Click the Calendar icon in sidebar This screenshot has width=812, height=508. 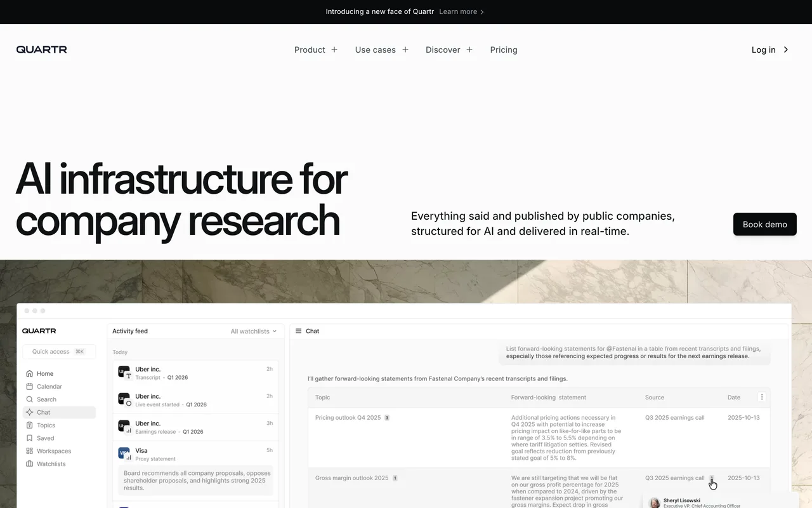coord(30,386)
